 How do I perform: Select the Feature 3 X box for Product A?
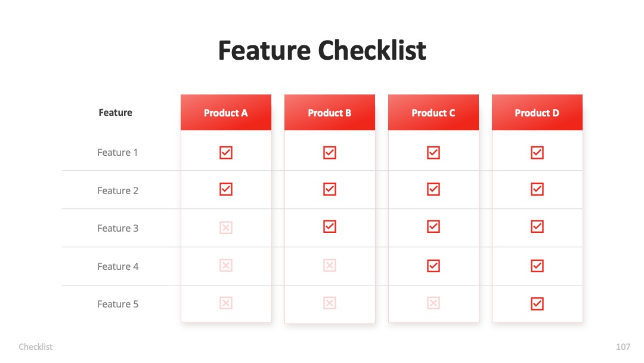click(x=226, y=227)
